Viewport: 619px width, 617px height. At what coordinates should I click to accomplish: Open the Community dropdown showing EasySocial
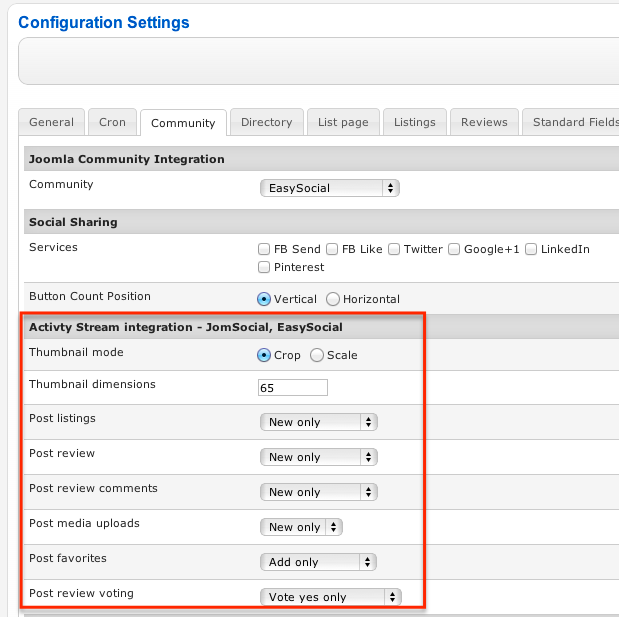point(329,188)
